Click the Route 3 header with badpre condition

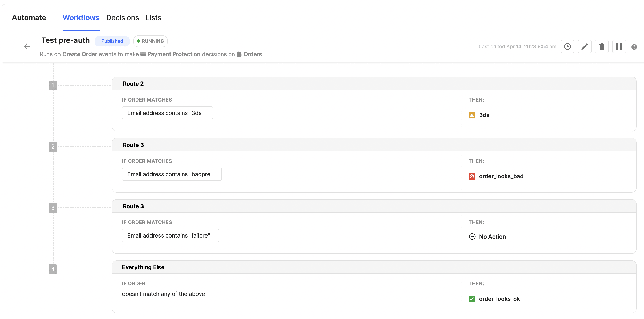(374, 145)
